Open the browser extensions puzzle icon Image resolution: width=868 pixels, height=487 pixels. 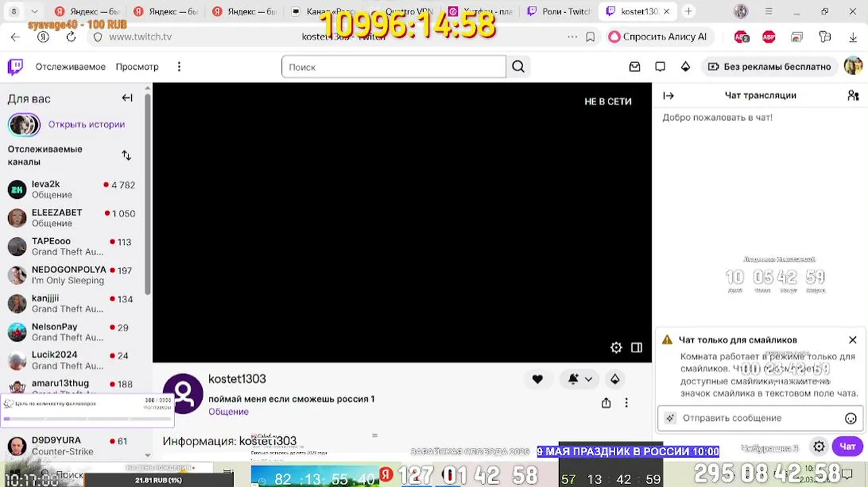825,37
